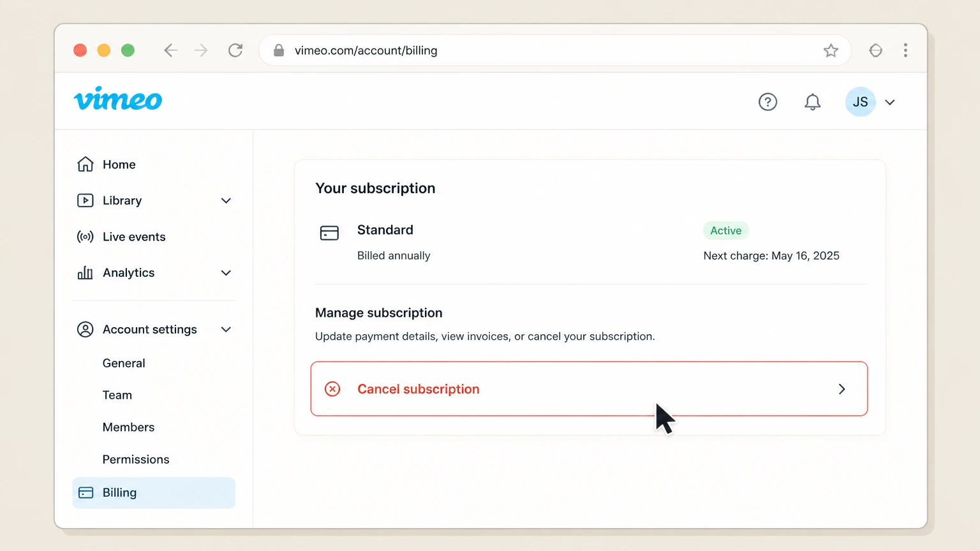Image resolution: width=980 pixels, height=551 pixels.
Task: Click the Live events broadcast icon
Action: [85, 237]
